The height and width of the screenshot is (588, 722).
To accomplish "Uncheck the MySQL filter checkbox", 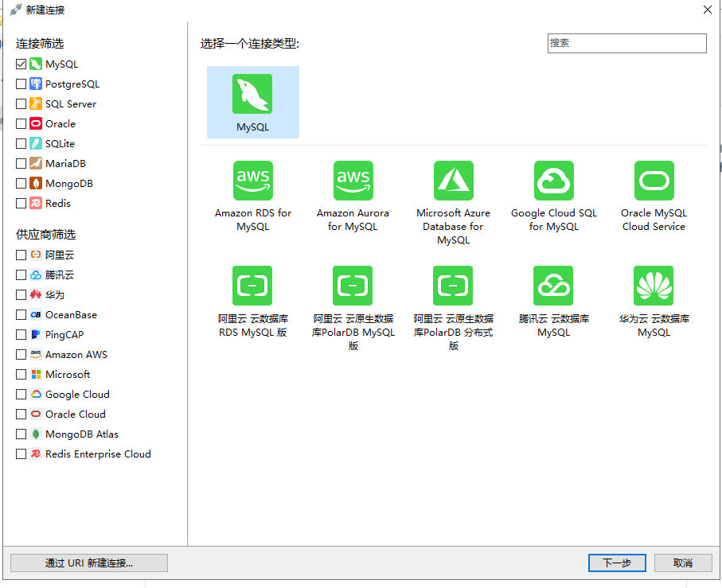I will coord(21,64).
